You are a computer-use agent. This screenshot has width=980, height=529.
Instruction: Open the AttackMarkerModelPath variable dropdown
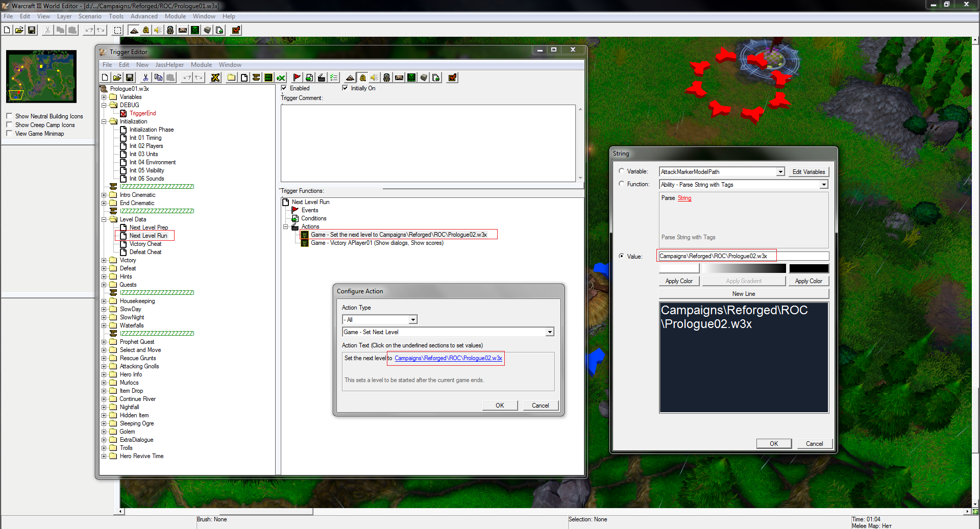(780, 172)
